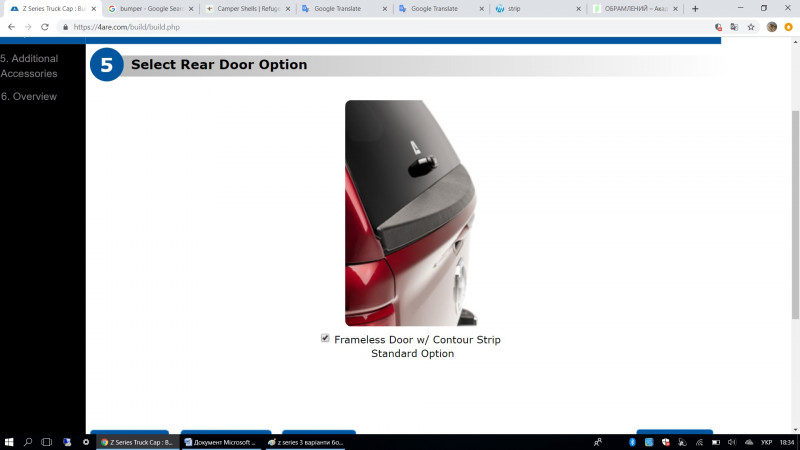Close the strip tab
Image resolution: width=800 pixels, height=450 pixels.
pyautogui.click(x=578, y=9)
